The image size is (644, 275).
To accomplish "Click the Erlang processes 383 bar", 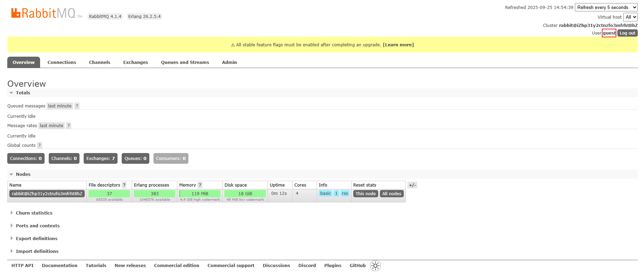I will [x=155, y=194].
